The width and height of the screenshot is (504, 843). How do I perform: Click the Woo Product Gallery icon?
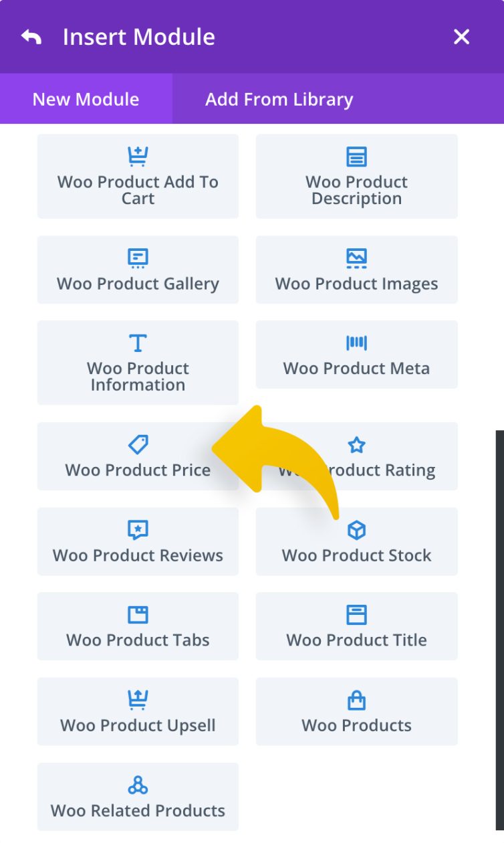[138, 258]
